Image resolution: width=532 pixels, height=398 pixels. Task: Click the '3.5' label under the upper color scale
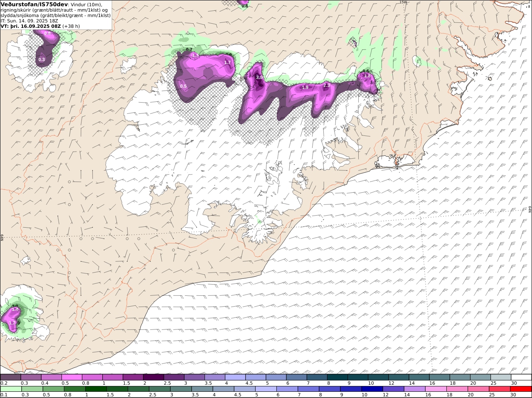pos(208,383)
